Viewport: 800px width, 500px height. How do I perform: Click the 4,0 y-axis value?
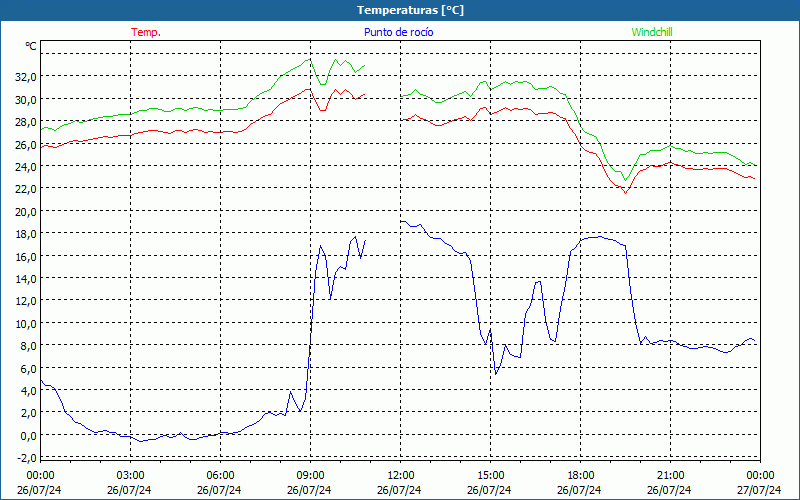click(29, 391)
